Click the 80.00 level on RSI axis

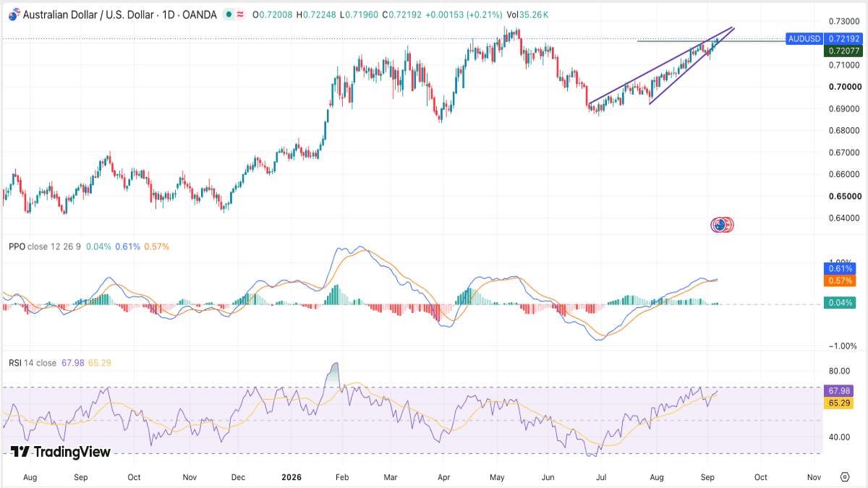839,371
